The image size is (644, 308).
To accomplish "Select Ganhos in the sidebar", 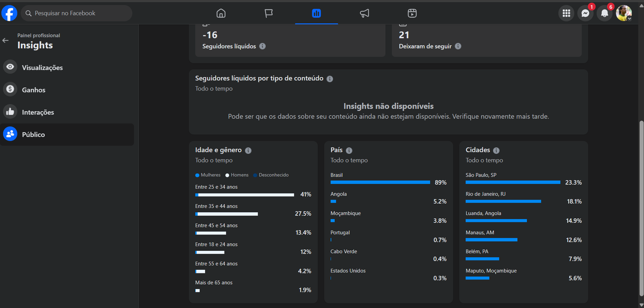I will 33,90.
